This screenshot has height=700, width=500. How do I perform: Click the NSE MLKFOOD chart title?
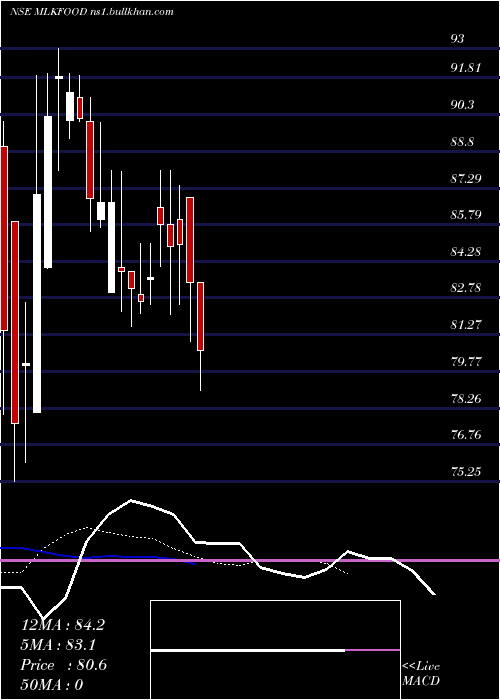click(x=92, y=12)
